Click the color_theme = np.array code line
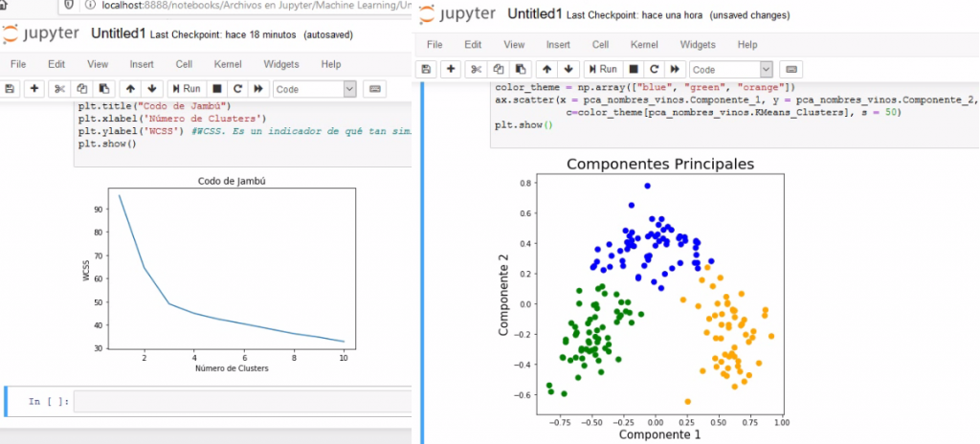980x444 pixels. [x=644, y=87]
